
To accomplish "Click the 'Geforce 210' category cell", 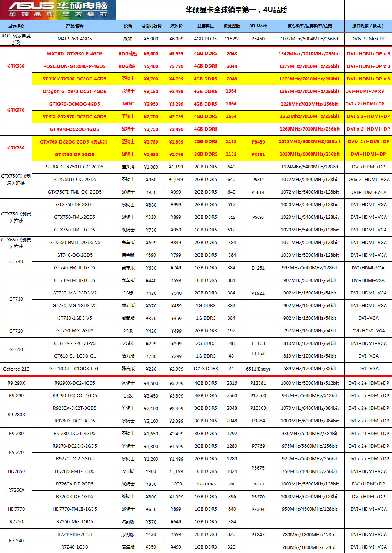I will [x=16, y=369].
